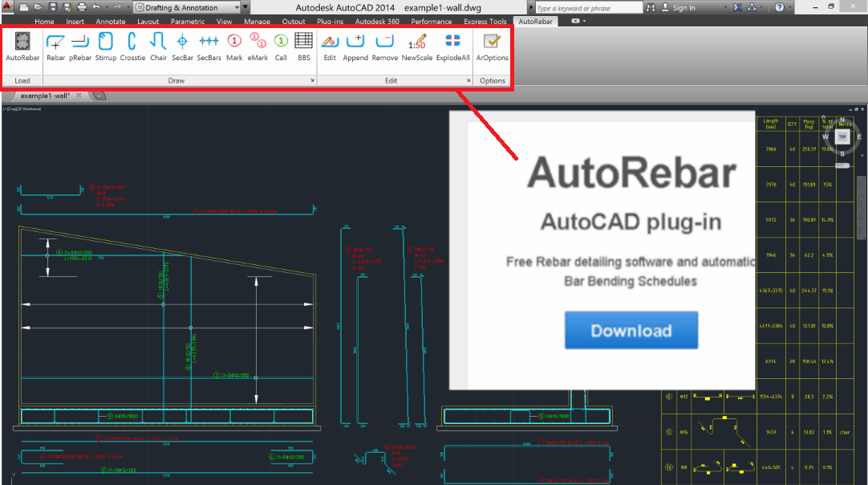Click the blue Download button

point(631,330)
